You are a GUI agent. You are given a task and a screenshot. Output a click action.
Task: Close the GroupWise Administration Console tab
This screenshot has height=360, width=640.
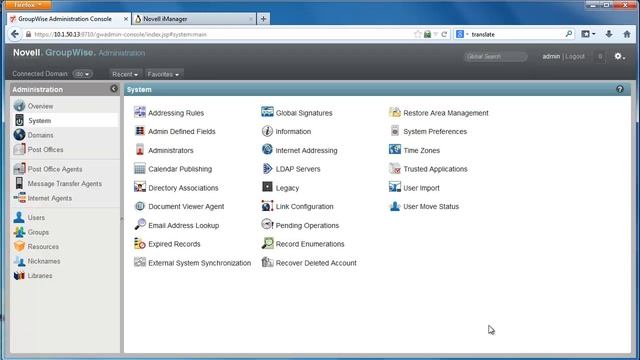click(x=126, y=19)
